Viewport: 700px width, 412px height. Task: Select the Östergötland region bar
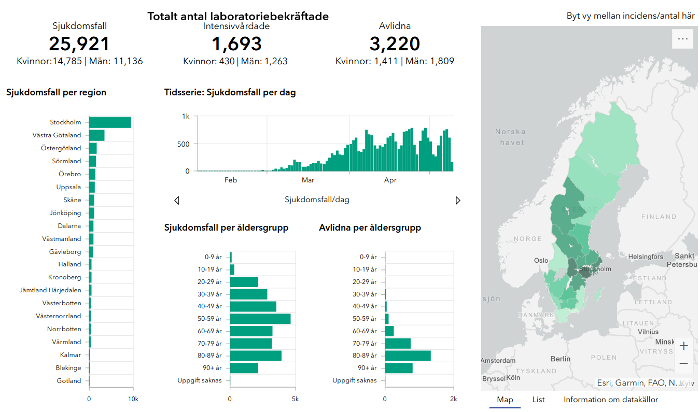[x=93, y=148]
